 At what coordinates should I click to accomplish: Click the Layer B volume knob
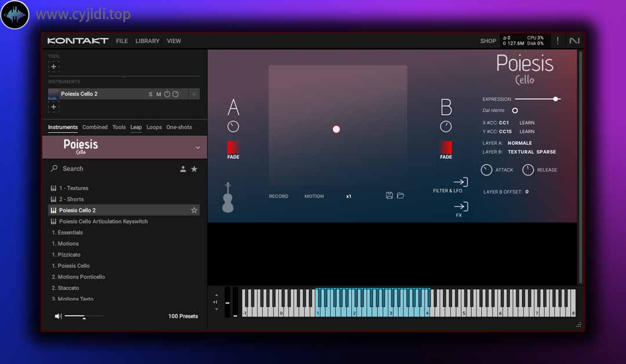pos(446,126)
